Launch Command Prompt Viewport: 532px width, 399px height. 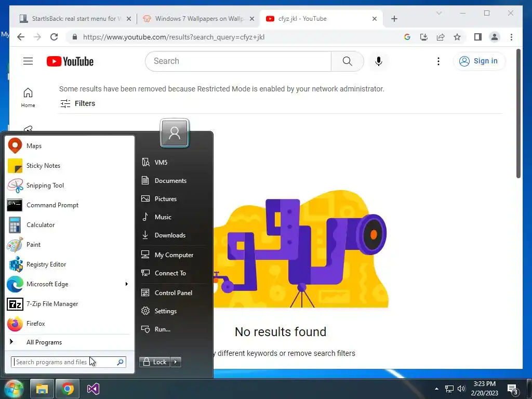coord(69,205)
